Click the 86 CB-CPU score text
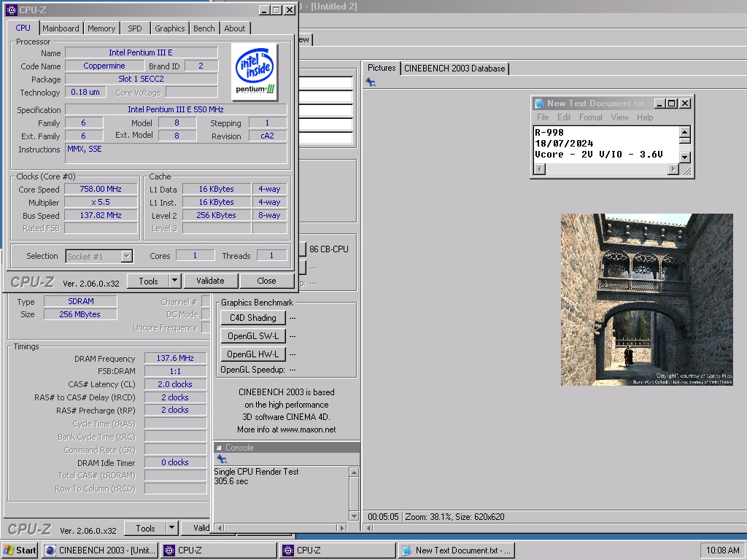This screenshot has height=560, width=747. point(329,249)
